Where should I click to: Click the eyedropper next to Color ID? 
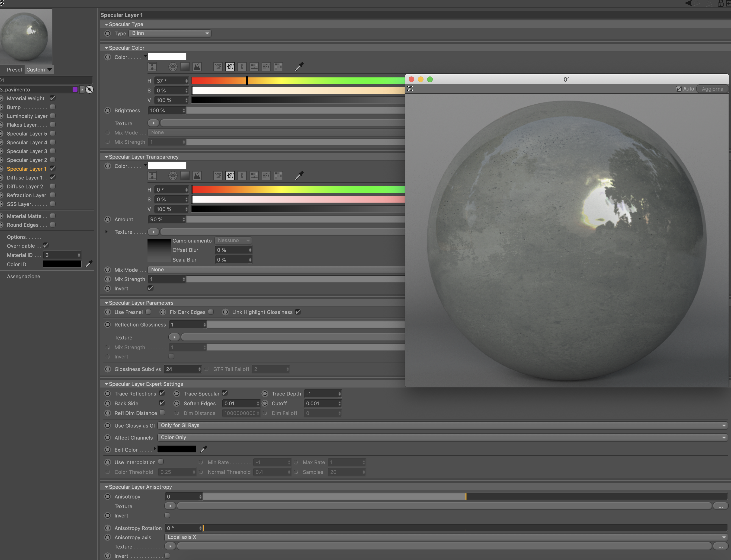pos(89,264)
